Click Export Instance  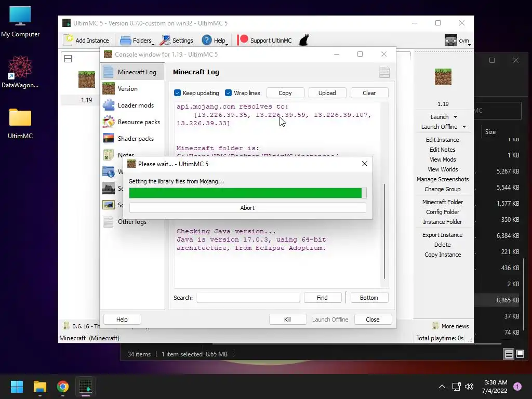tap(443, 234)
